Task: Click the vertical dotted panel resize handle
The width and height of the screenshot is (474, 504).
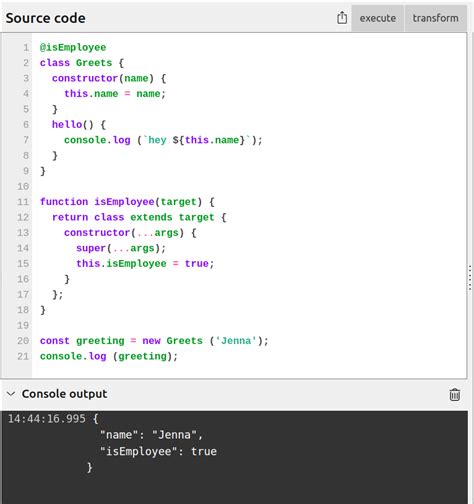Action: coord(470,278)
